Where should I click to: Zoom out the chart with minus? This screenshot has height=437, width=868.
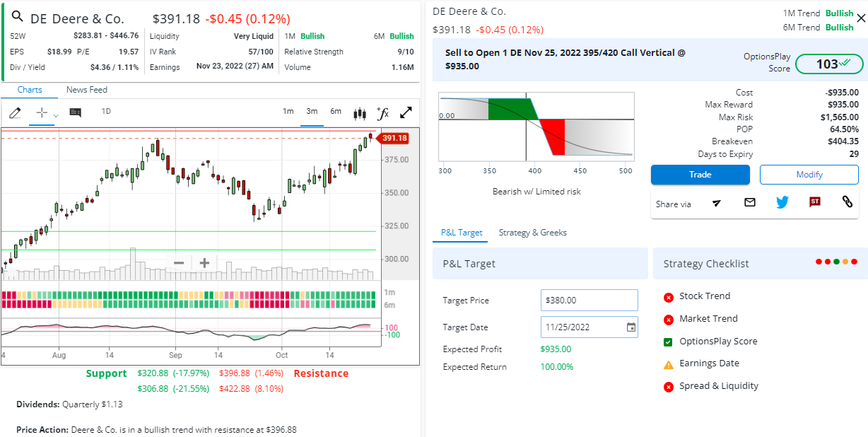click(179, 263)
